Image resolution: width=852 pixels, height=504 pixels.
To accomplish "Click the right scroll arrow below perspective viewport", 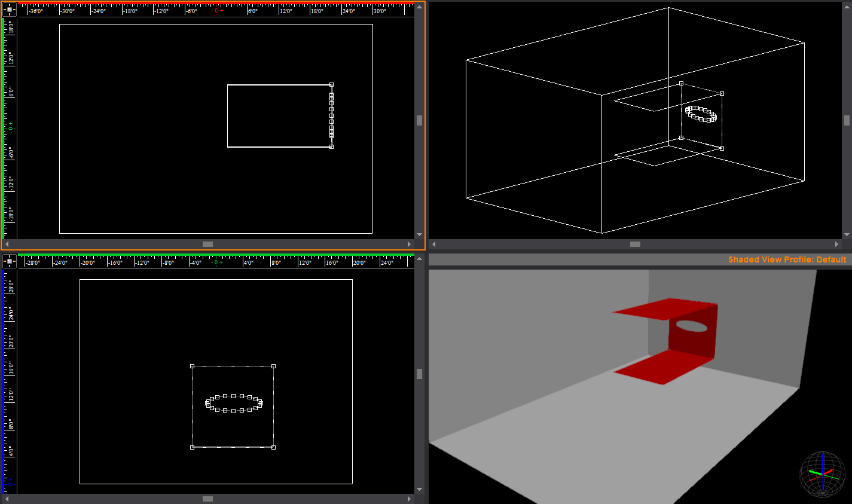I will [x=836, y=244].
